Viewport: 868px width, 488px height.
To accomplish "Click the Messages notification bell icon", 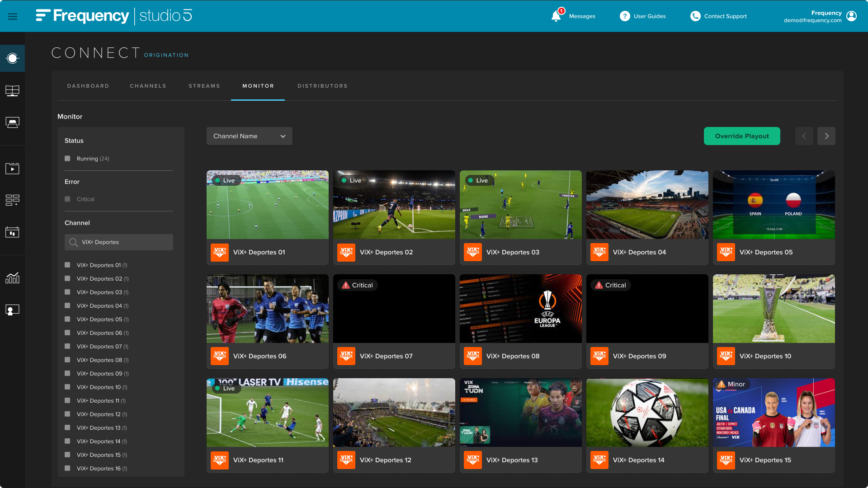I will tap(557, 16).
